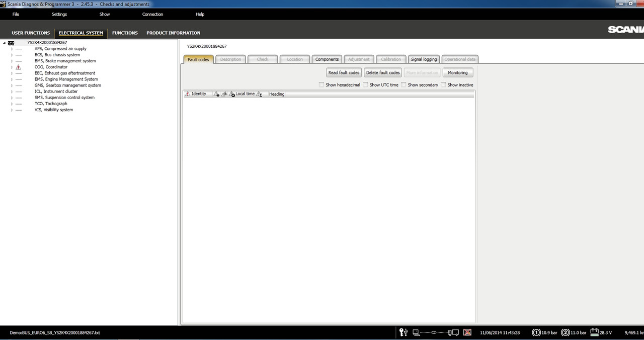Go to the FUNCTIONS section
644x340 pixels.
125,33
